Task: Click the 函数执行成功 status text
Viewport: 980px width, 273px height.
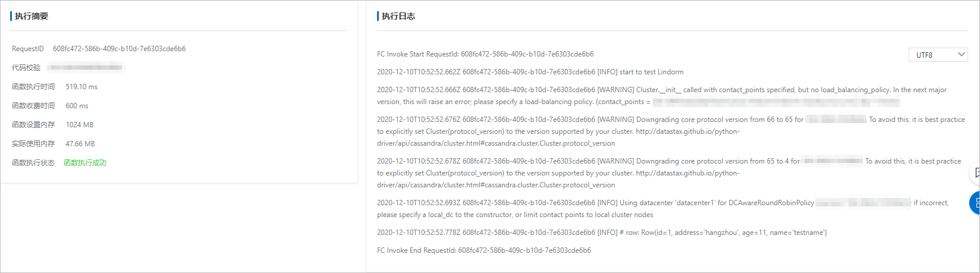Action: point(85,163)
